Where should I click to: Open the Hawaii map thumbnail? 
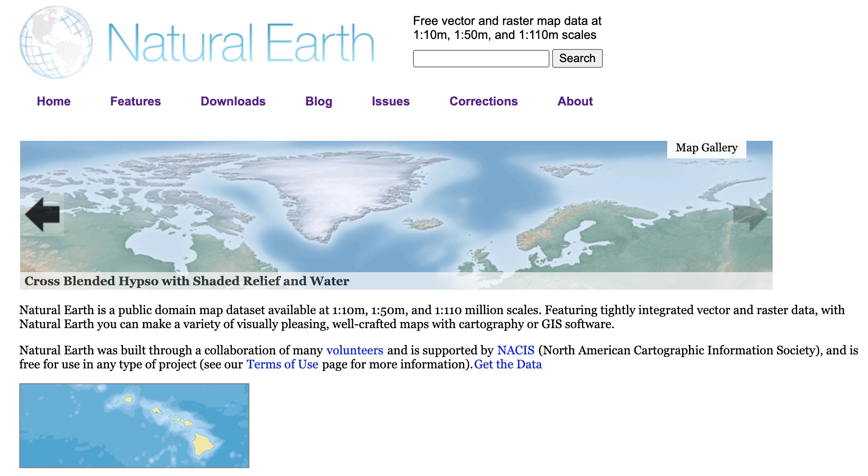pyautogui.click(x=134, y=426)
